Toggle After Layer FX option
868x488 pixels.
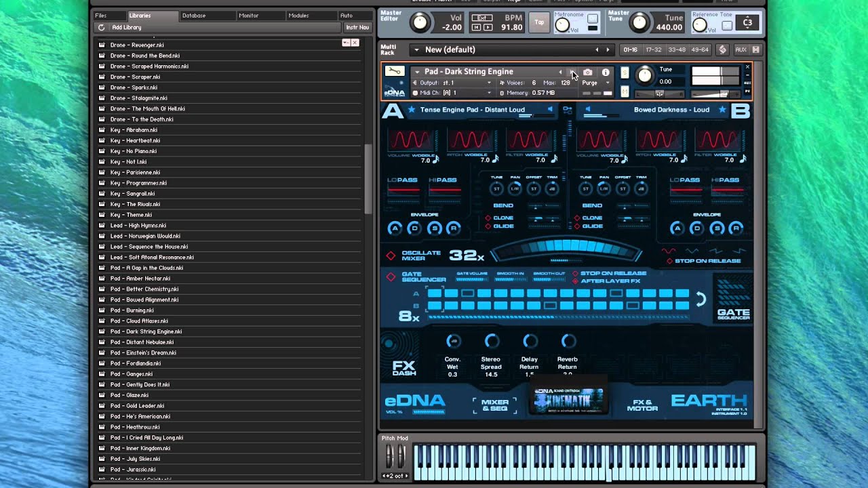[575, 281]
